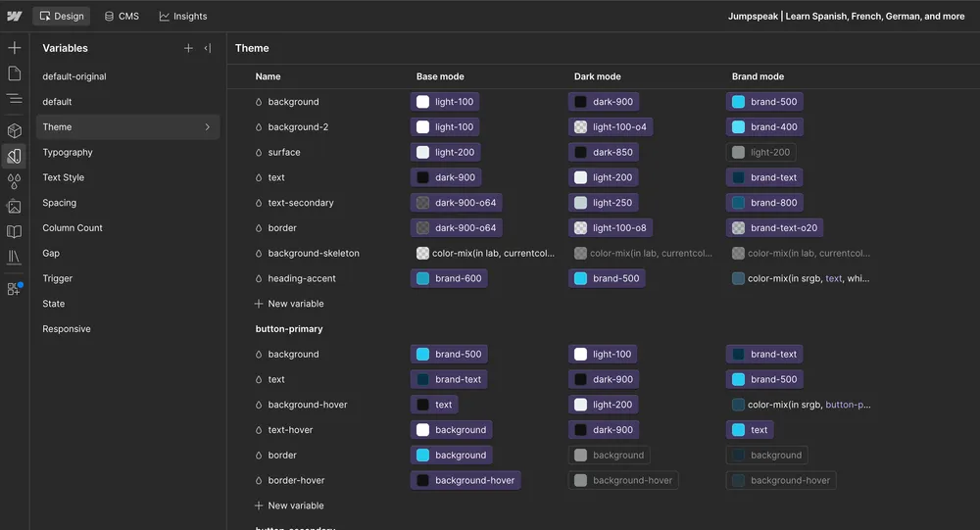Click the Webflow logo icon

[x=15, y=17]
